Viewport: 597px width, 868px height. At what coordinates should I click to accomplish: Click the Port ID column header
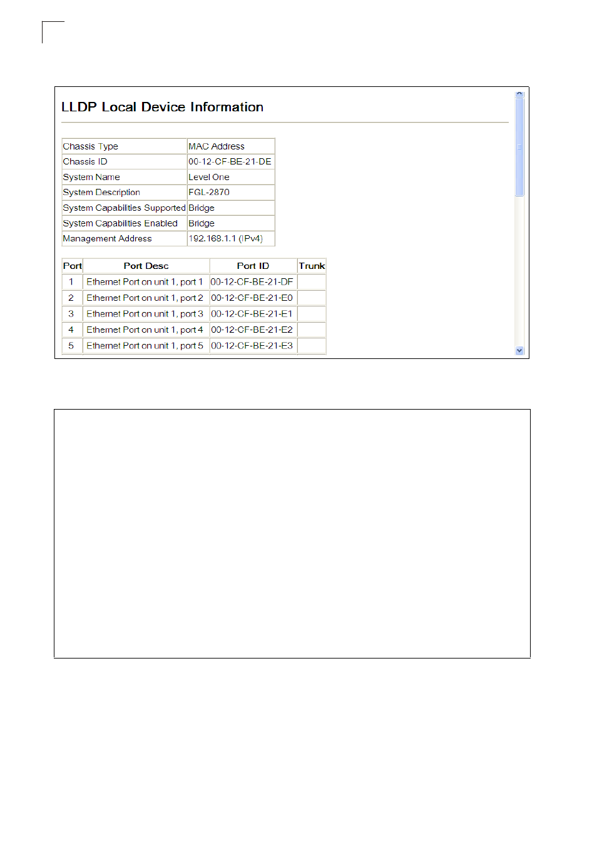point(253,266)
